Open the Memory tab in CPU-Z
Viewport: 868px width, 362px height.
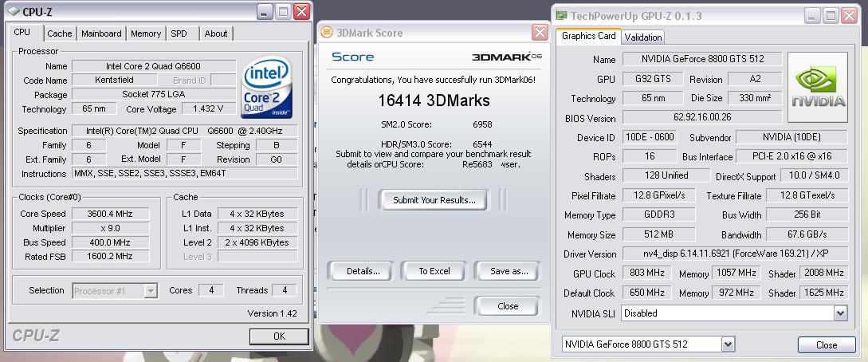click(x=146, y=33)
